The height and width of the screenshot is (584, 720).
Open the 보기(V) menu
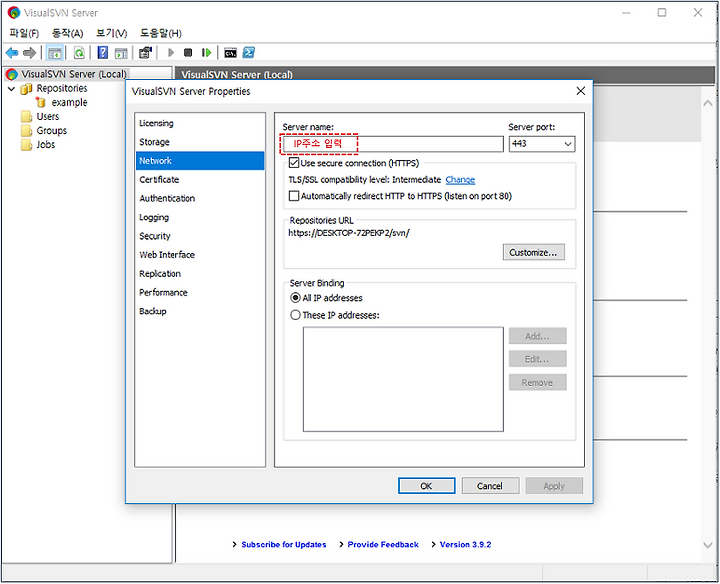pos(112,33)
